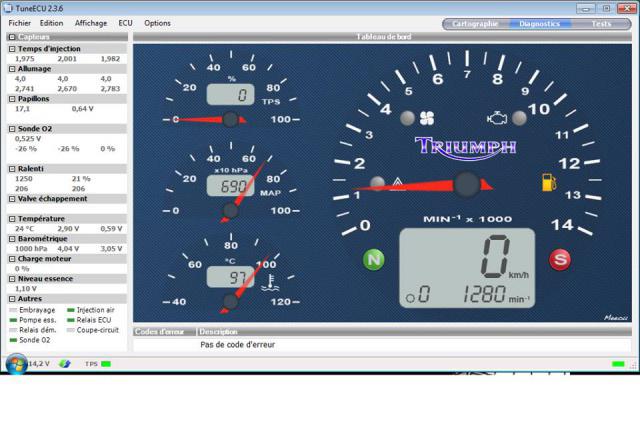The image size is (640, 428).
Task: Click the engine check warning icon
Action: [x=497, y=118]
